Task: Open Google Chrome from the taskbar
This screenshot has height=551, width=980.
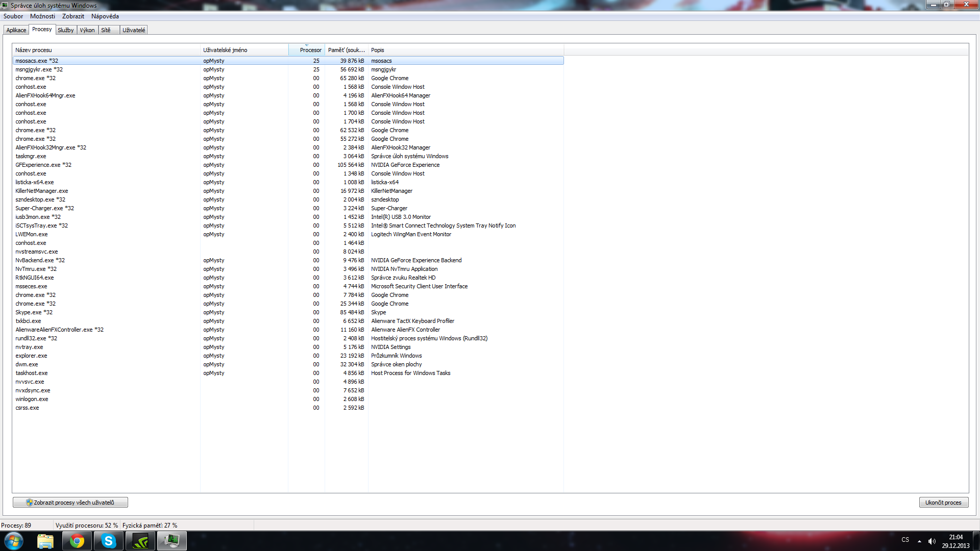Action: pos(77,541)
